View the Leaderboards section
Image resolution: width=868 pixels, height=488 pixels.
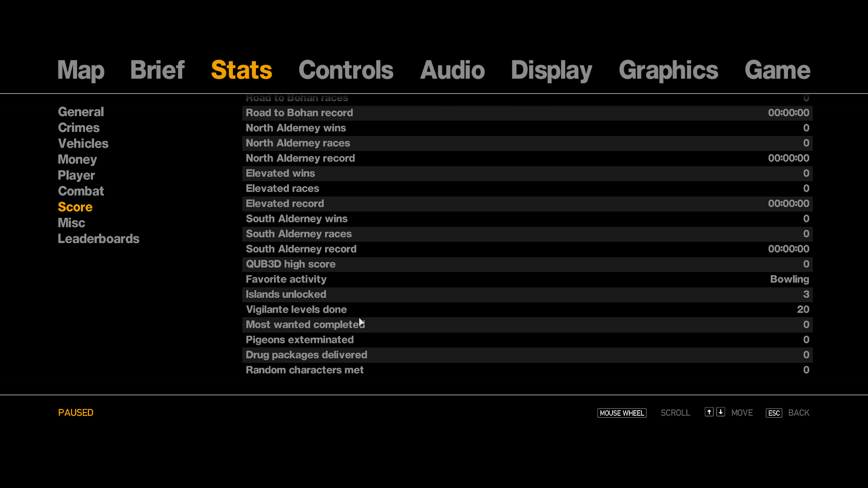point(99,239)
